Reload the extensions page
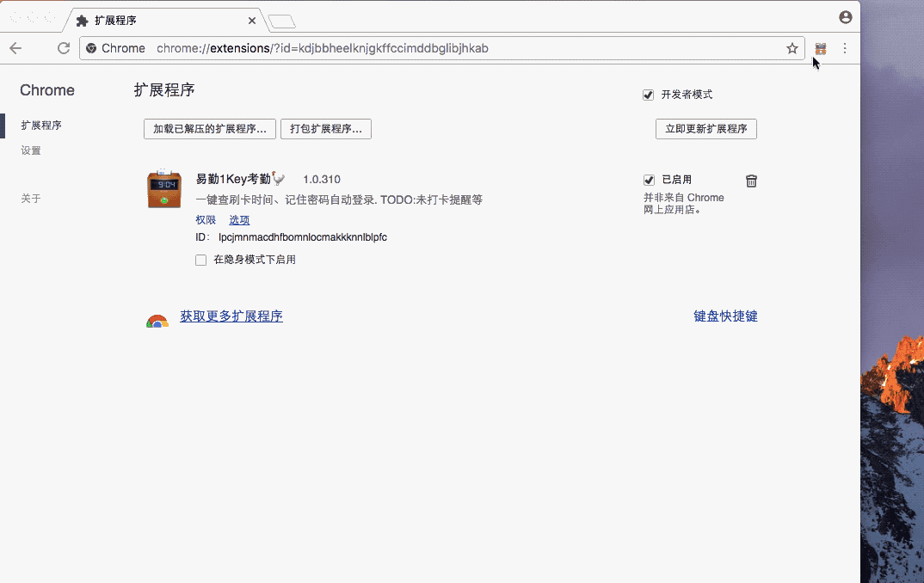Viewport: 924px width, 583px height. click(x=64, y=48)
